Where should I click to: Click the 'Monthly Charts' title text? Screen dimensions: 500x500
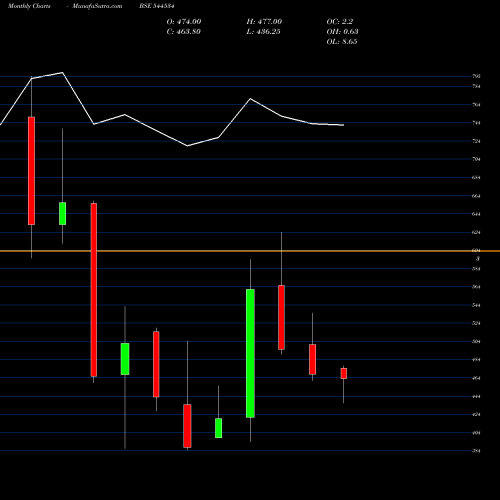coord(29,6)
